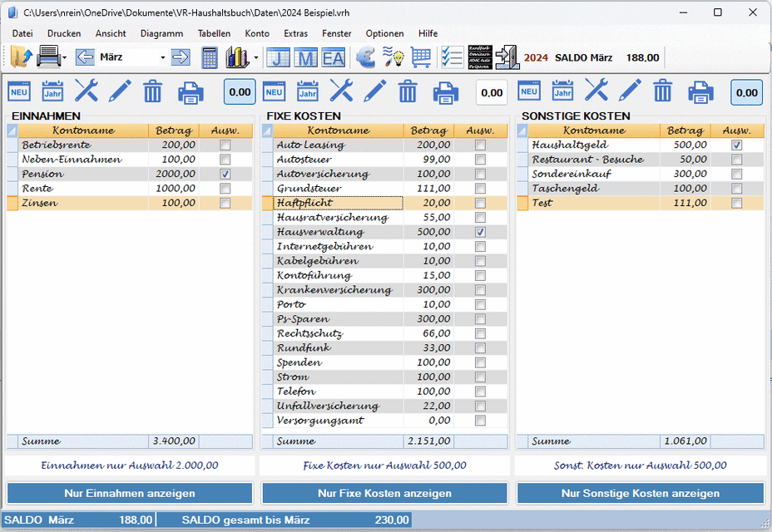The height and width of the screenshot is (532, 772).
Task: Click the Jahr calendar icon above Fixe Kosten
Action: [x=308, y=91]
